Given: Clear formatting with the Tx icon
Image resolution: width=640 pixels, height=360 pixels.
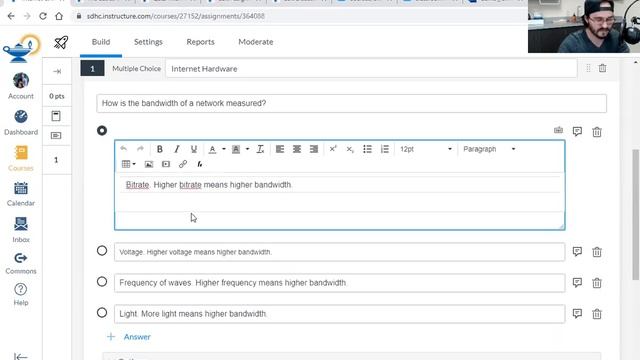Looking at the screenshot, I should (x=260, y=149).
